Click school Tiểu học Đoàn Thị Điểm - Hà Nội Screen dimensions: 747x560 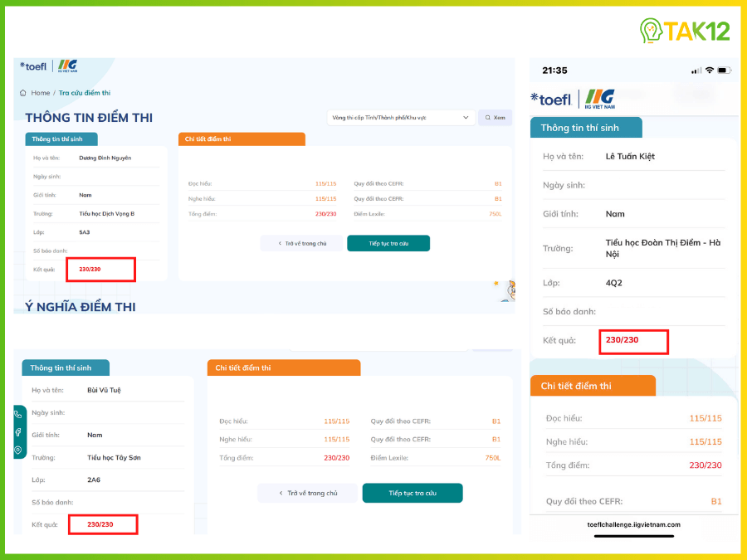click(662, 248)
